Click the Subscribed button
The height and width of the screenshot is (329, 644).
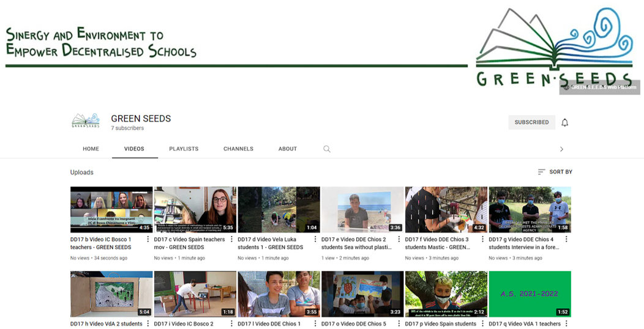531,122
